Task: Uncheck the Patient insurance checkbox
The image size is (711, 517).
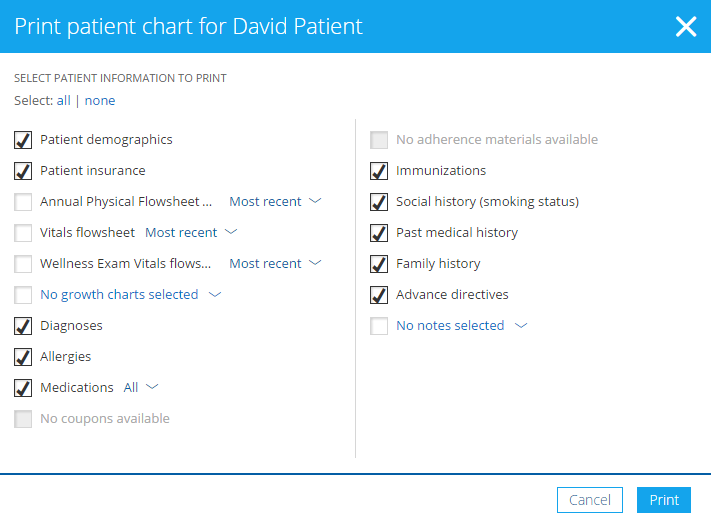Action: tap(23, 171)
